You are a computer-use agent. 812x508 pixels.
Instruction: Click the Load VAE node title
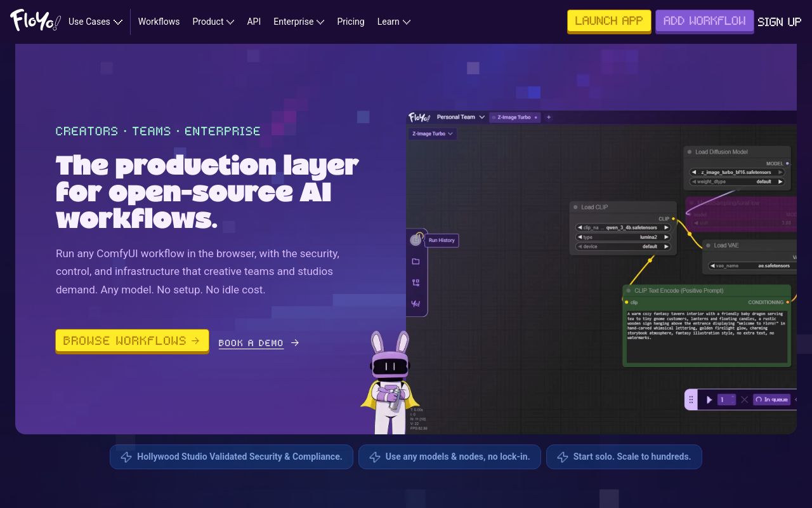pyautogui.click(x=726, y=245)
